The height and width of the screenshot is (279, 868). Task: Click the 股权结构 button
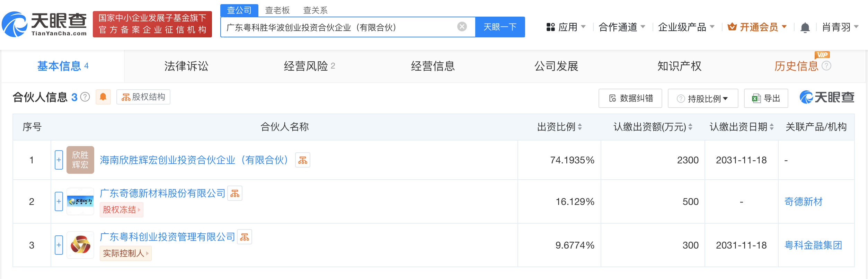tap(143, 97)
